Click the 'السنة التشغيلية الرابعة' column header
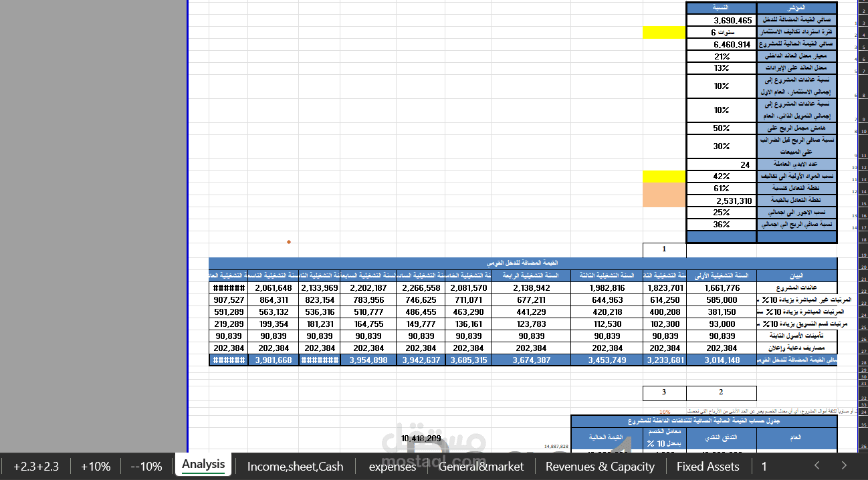Screen dimensions: 868x480 point(531,275)
